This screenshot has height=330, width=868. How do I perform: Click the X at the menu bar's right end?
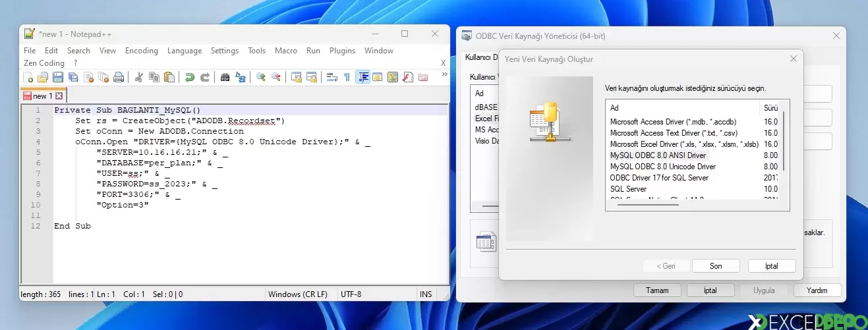443,63
